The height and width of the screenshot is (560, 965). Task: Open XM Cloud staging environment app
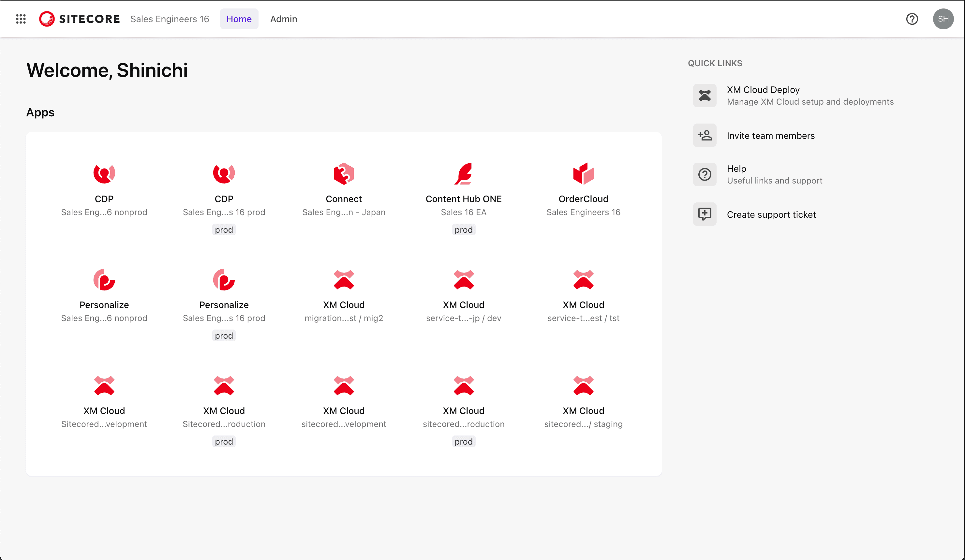point(583,386)
